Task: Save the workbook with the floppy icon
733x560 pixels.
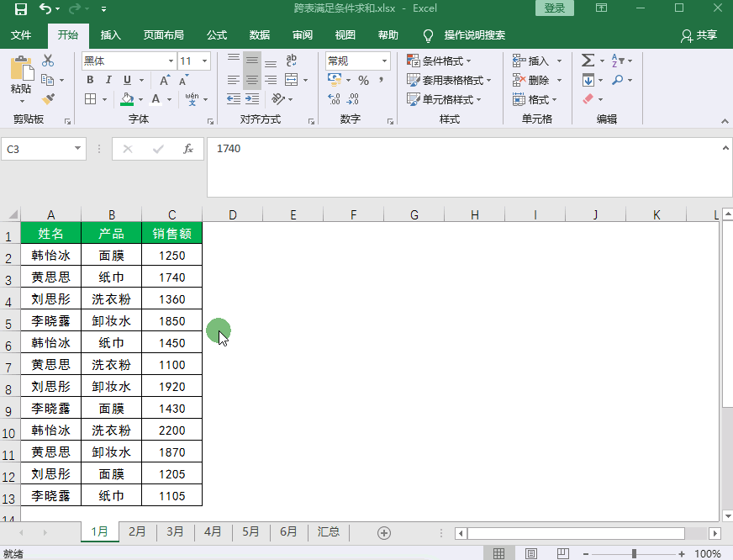Action: [21, 9]
